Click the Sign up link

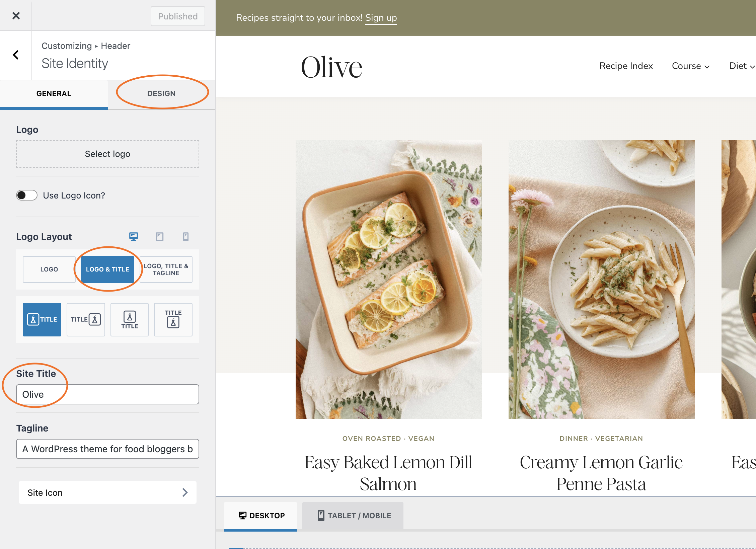[381, 18]
